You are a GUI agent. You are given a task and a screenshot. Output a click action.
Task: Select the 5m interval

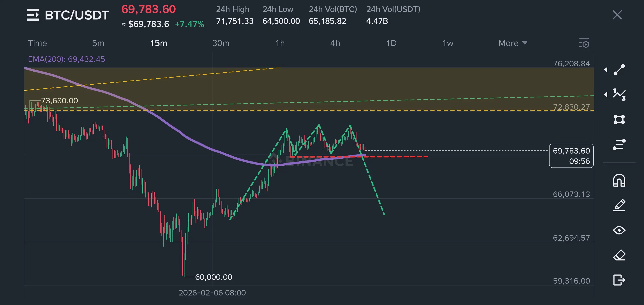[98, 43]
